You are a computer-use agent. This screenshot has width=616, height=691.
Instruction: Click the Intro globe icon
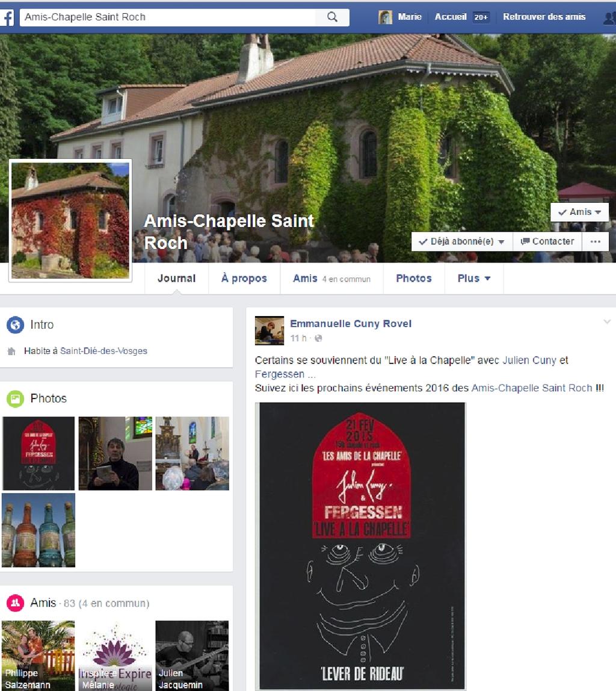coord(15,325)
